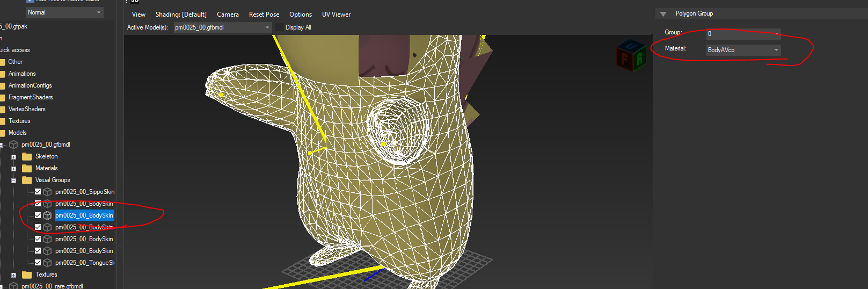Click the pm0025_00_rare.gfbmdl cube icon

point(13,286)
